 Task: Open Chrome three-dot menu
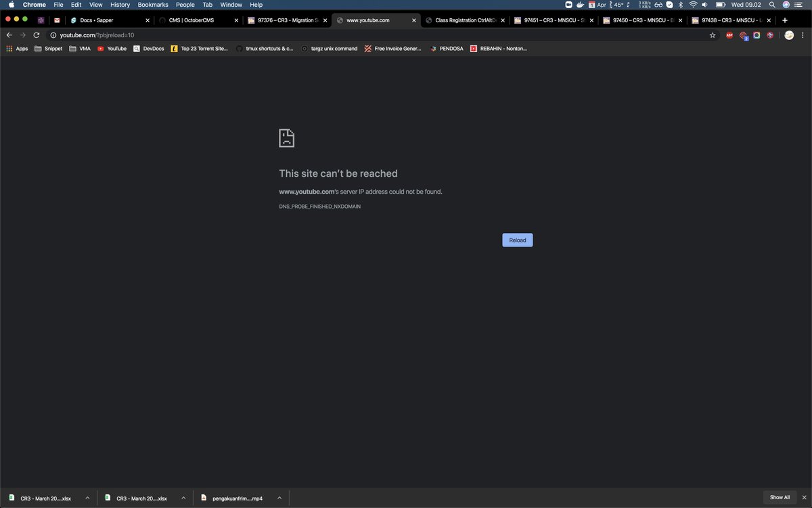(x=803, y=35)
